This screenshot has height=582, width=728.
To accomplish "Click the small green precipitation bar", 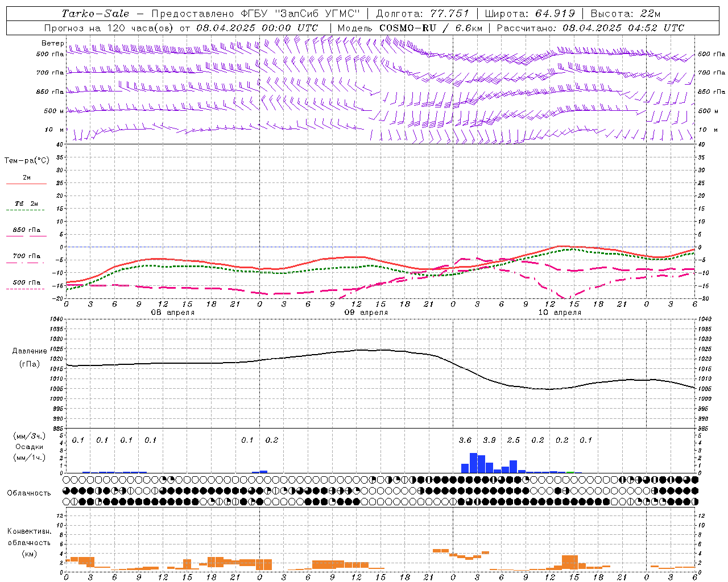I will (x=570, y=472).
